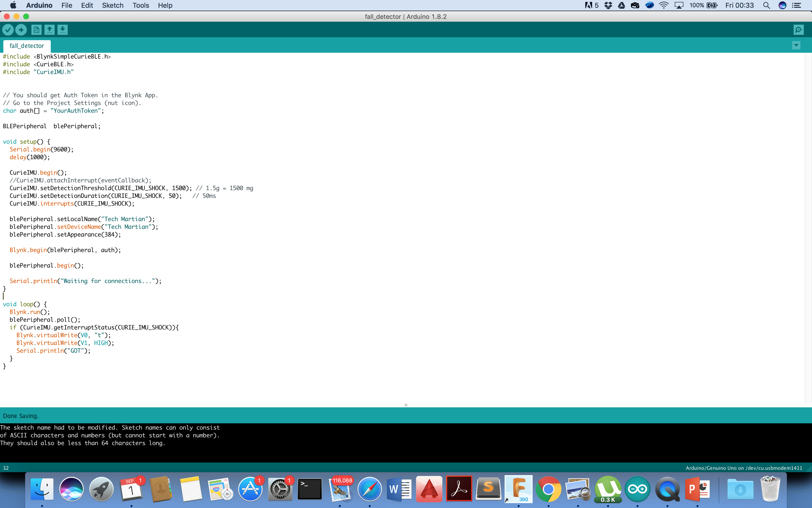
Task: Open Sublime Text in the Dock
Action: pyautogui.click(x=489, y=489)
